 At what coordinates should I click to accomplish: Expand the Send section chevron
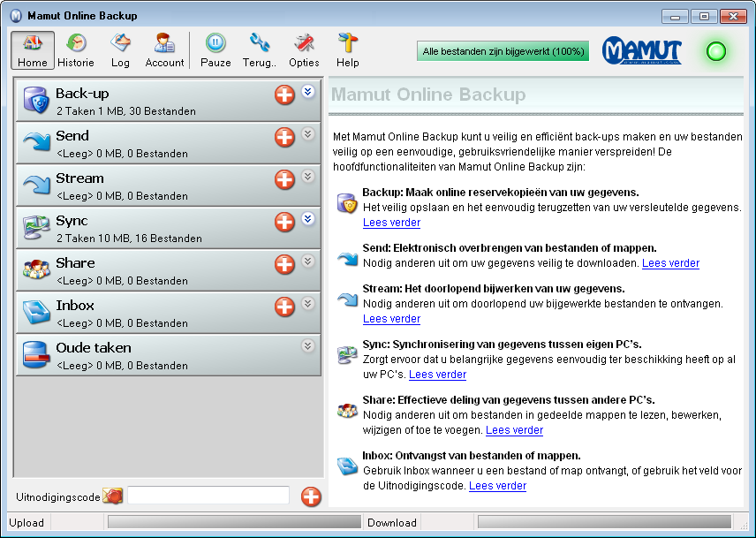tap(308, 133)
